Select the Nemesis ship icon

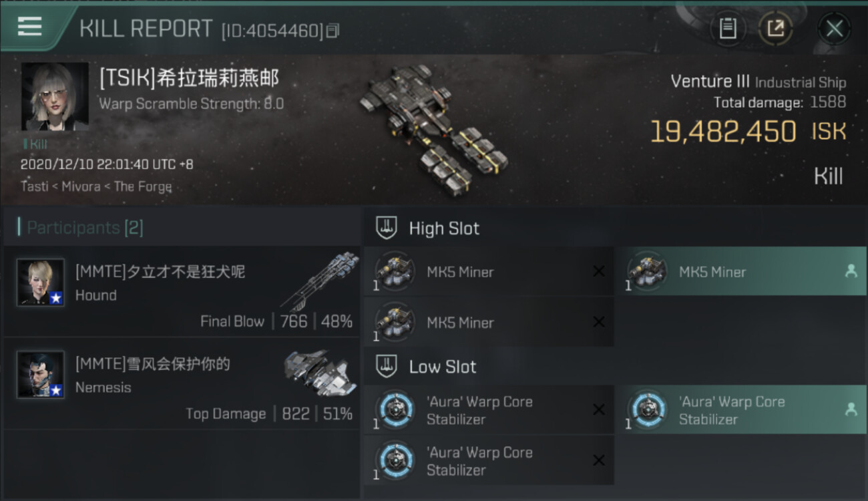click(320, 373)
